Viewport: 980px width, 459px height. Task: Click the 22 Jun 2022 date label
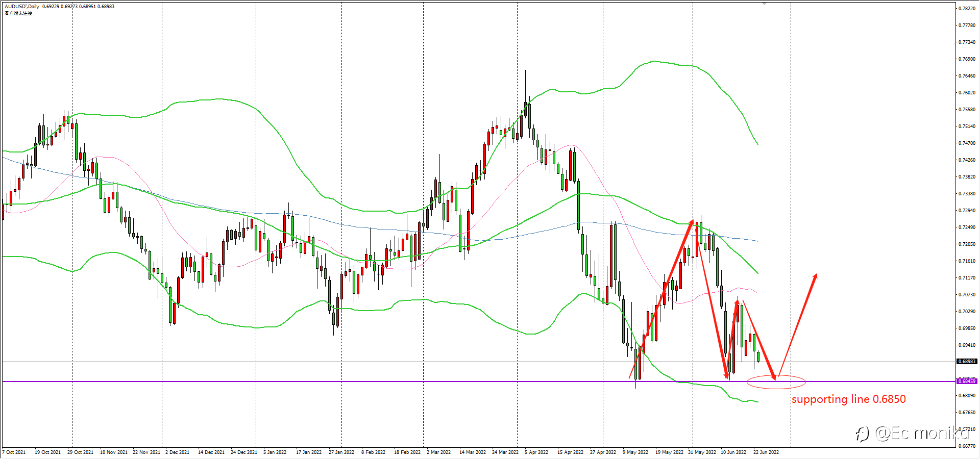(x=766, y=452)
